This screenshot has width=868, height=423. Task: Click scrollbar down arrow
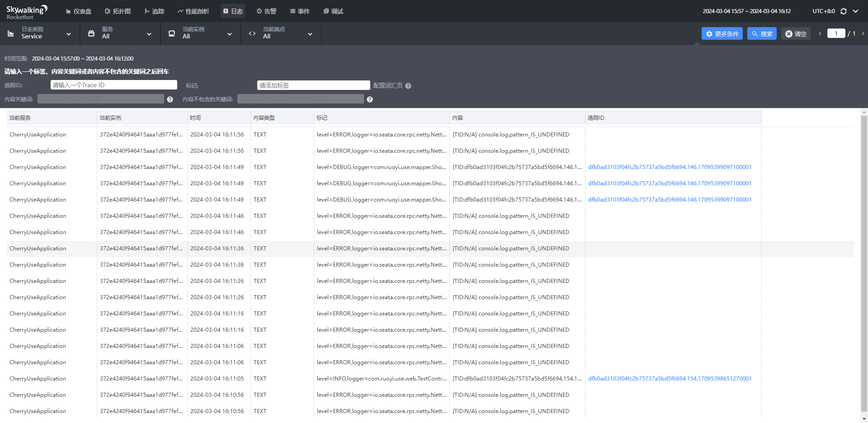point(864,419)
